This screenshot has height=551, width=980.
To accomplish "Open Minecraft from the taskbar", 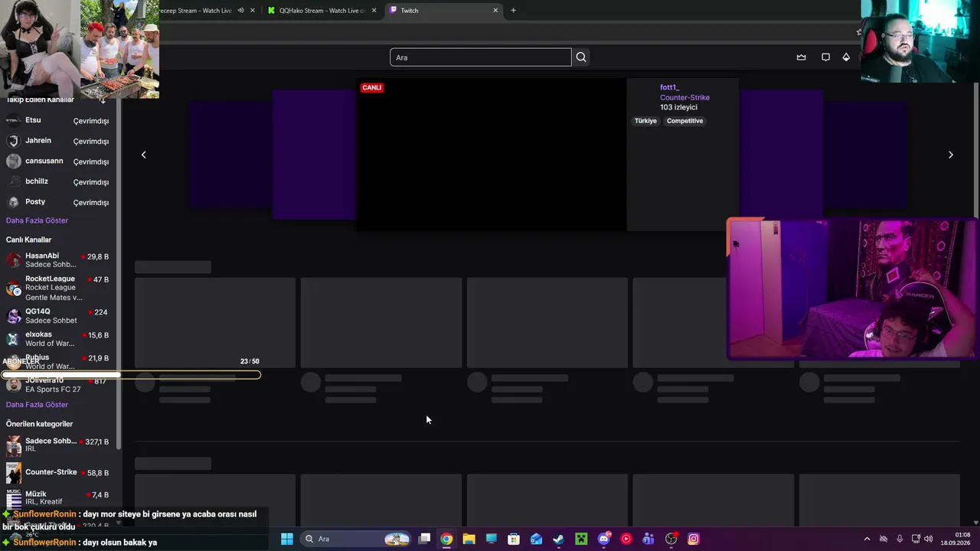I will (x=581, y=539).
